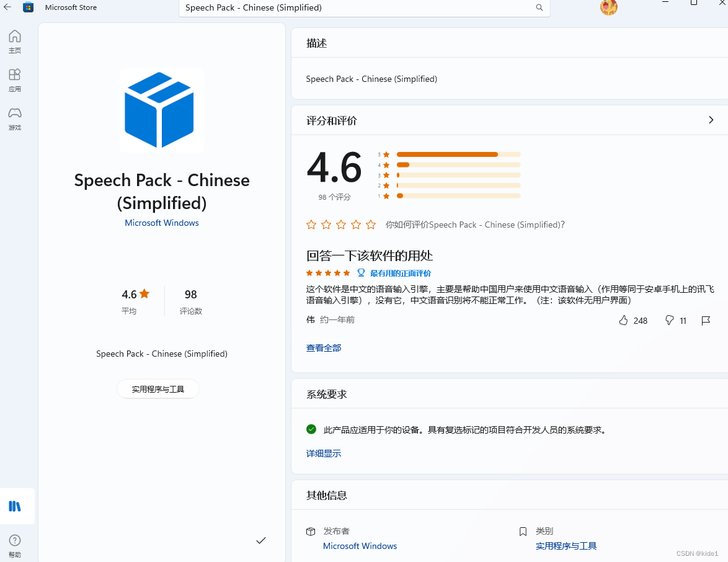The height and width of the screenshot is (562, 728).
Task: Click the 4.6 average rating in left panel
Action: coord(136,295)
